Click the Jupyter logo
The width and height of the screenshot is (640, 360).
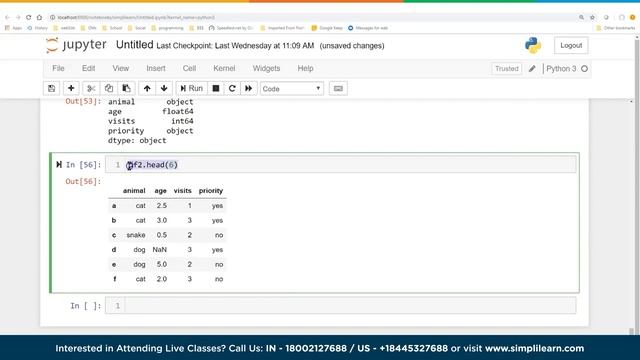click(76, 44)
